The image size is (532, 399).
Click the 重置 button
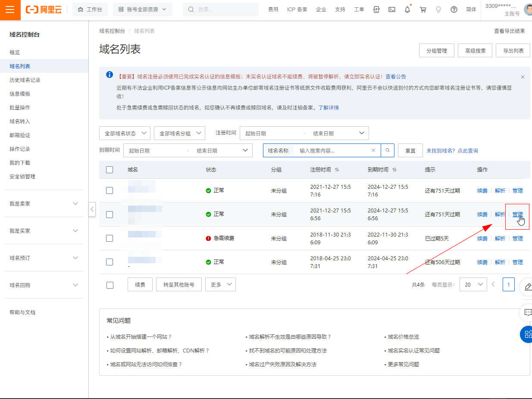click(410, 150)
